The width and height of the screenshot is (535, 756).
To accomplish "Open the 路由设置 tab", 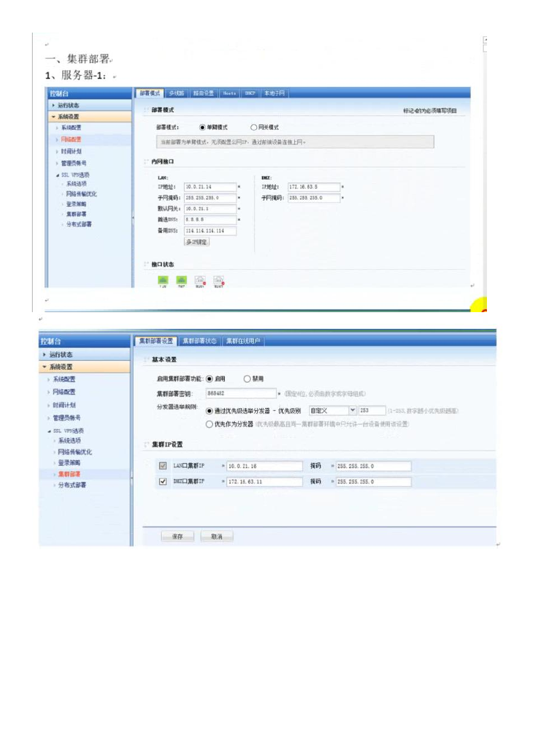I will point(204,93).
